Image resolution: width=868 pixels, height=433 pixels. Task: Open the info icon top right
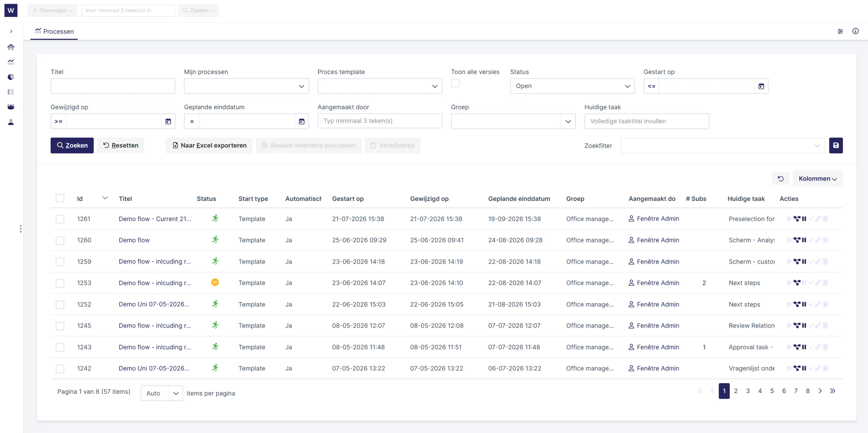click(855, 31)
